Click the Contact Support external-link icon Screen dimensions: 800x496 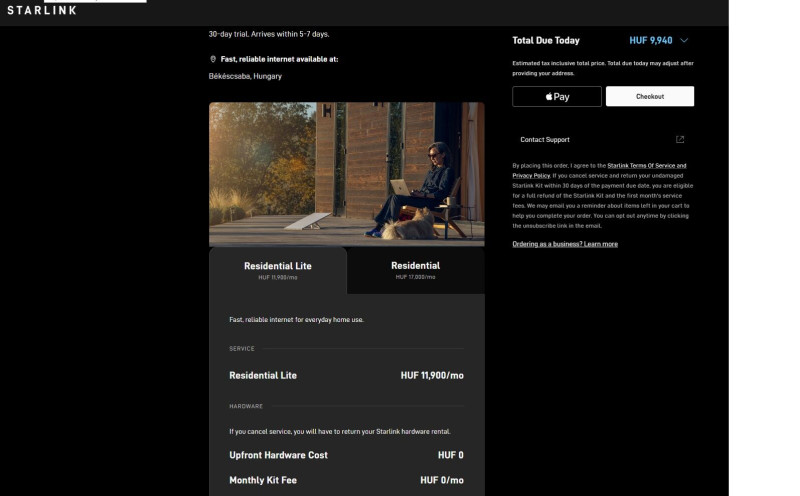[680, 139]
